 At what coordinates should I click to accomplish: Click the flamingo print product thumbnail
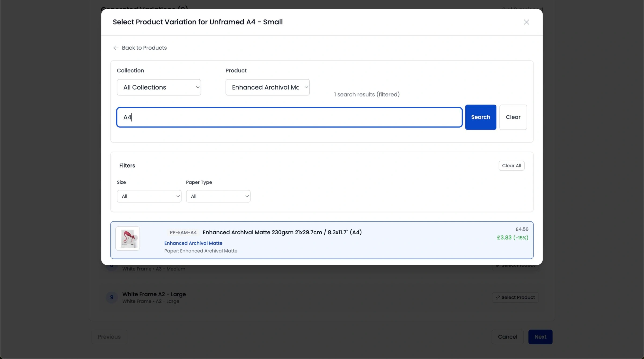click(128, 238)
